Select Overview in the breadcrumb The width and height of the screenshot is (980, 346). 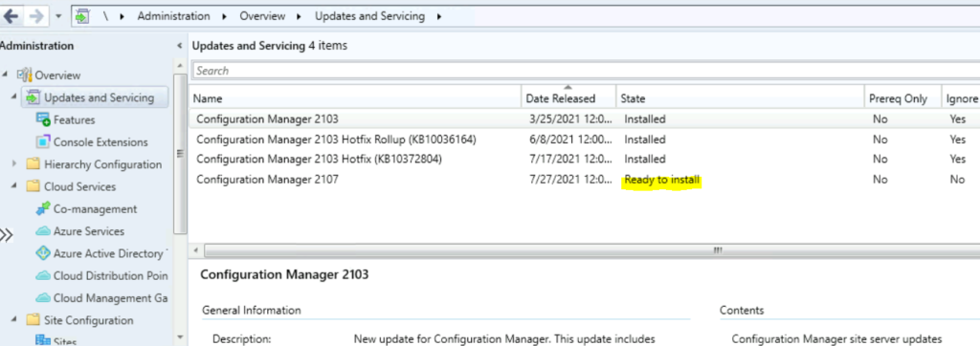point(262,16)
